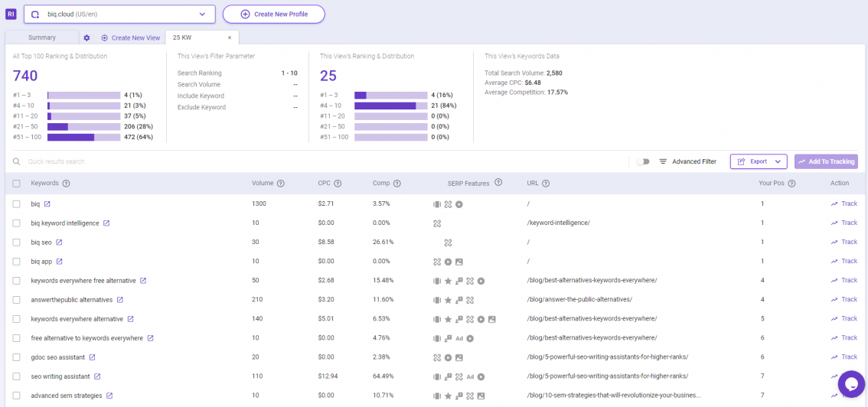The height and width of the screenshot is (407, 868).
Task: Turn on the Advanced Filter toggle switch
Action: 643,161
